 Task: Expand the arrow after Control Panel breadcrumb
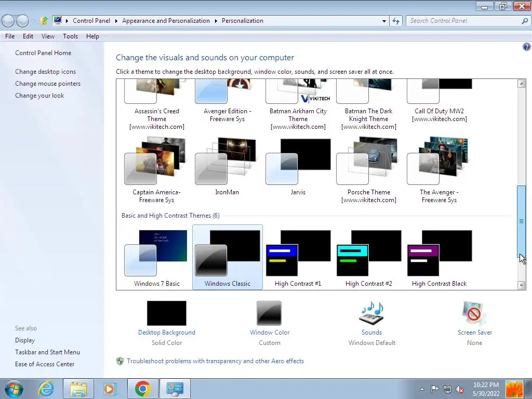116,21
